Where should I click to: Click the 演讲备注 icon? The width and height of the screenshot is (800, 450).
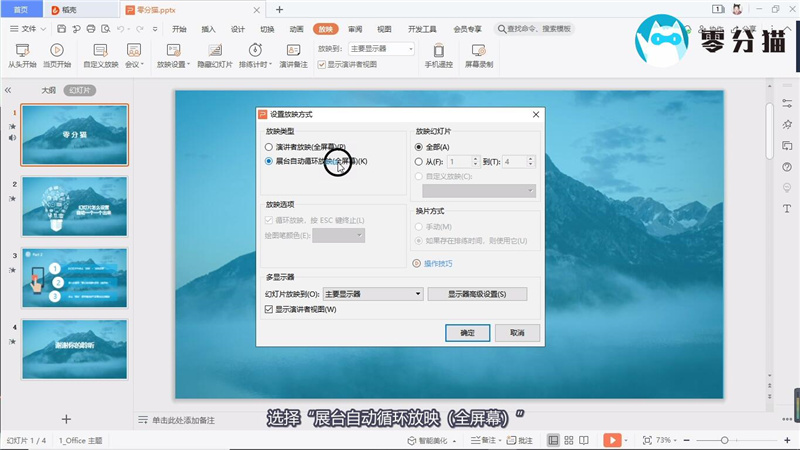294,49
